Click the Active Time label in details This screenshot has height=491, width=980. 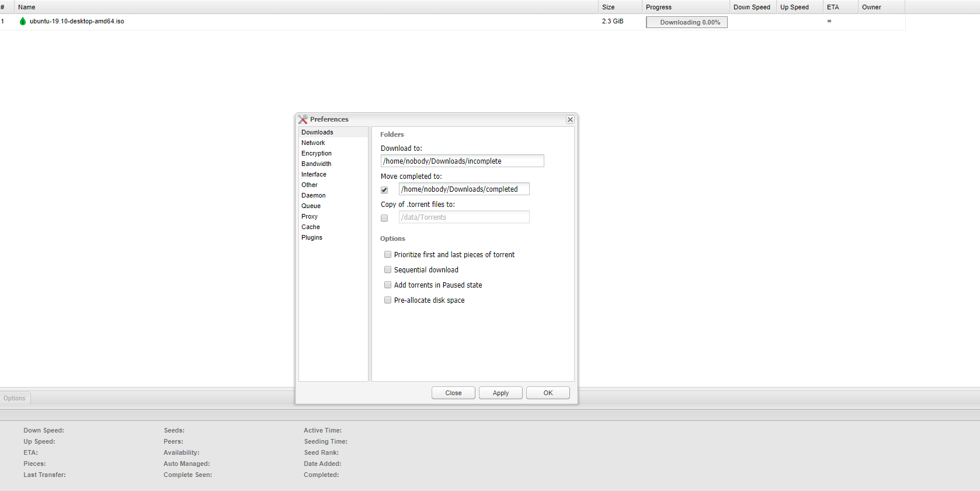point(322,430)
